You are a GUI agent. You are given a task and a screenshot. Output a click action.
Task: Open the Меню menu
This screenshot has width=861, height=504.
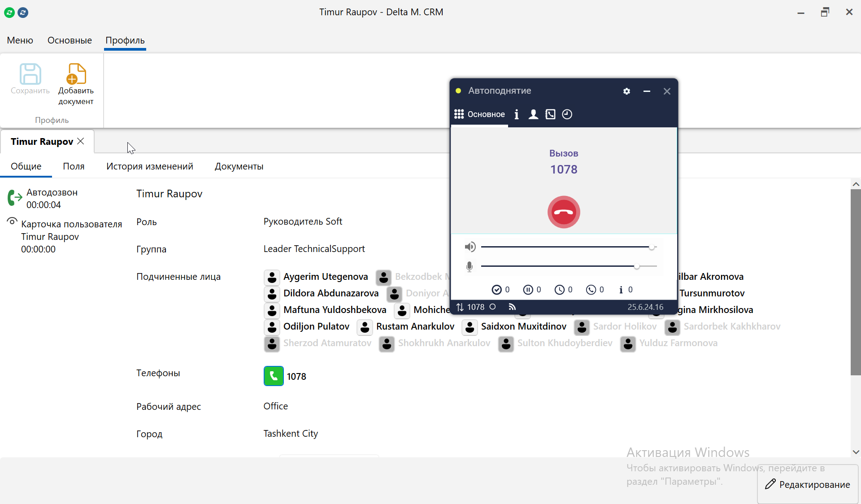point(20,40)
